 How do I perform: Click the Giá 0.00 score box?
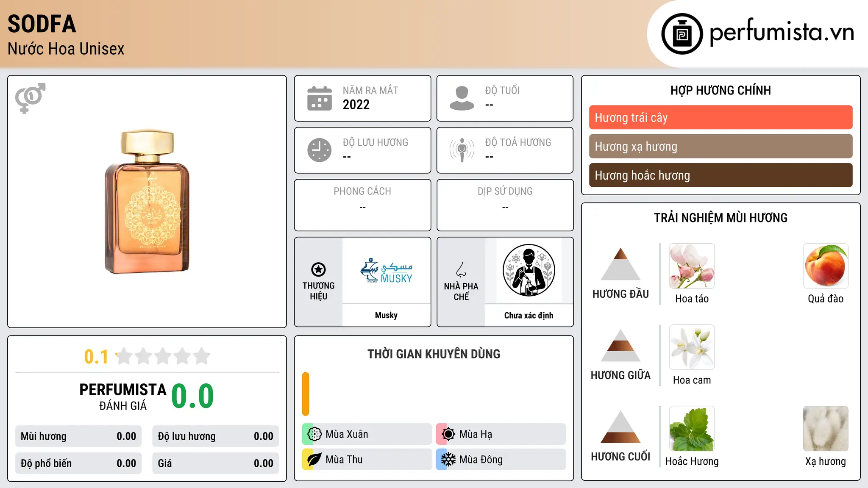pos(216,463)
